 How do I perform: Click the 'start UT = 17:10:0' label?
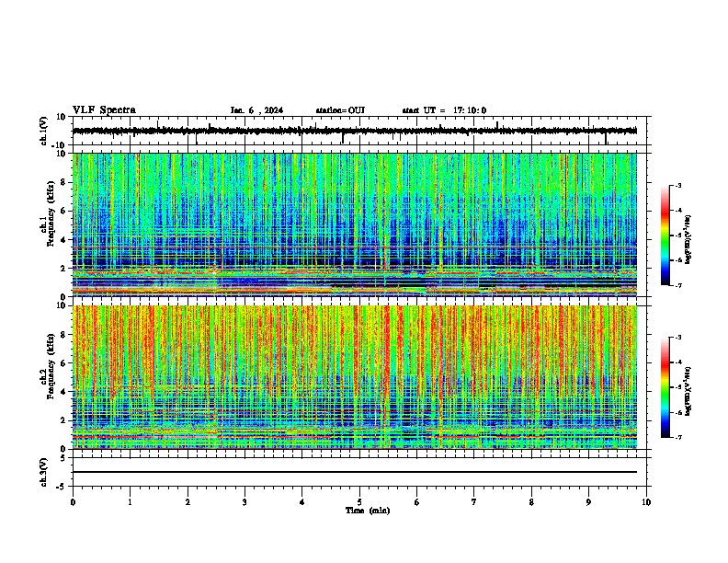(444, 110)
